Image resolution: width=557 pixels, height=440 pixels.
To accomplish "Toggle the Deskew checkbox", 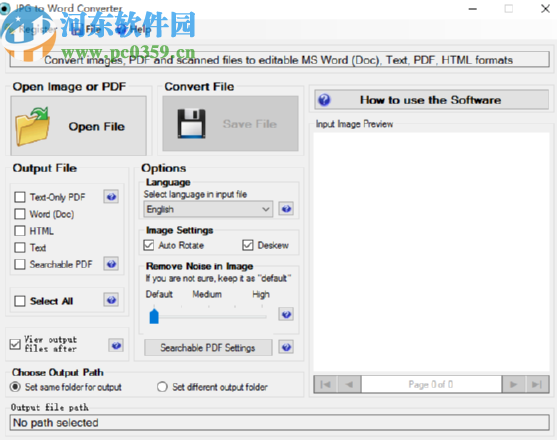I will pos(248,245).
